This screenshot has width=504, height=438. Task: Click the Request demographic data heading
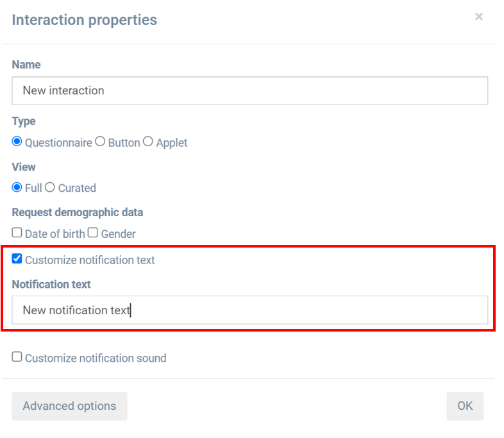coord(78,212)
